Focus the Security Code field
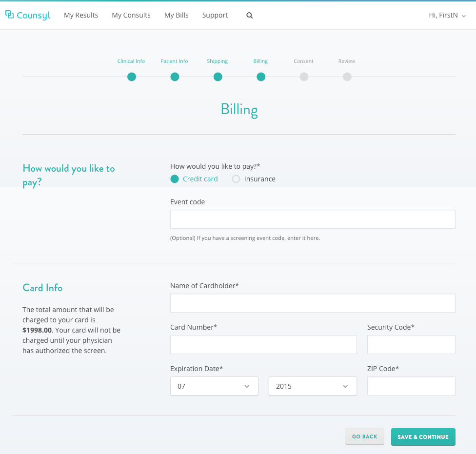 pyautogui.click(x=411, y=344)
